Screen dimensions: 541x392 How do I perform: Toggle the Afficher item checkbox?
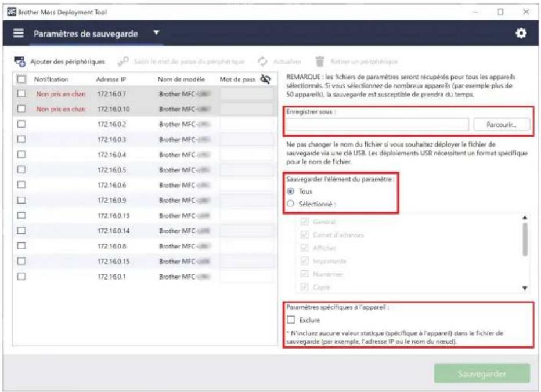pos(304,248)
